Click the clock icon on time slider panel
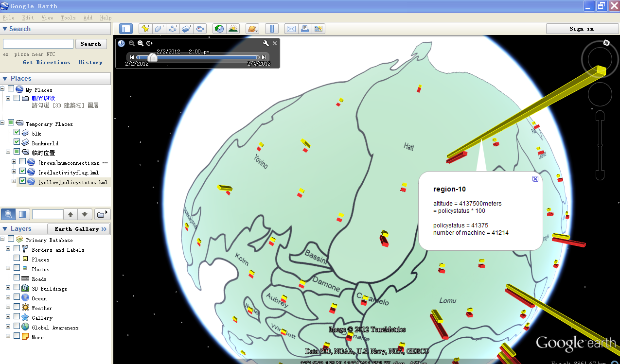Screen dimensions: 620x364 coord(121,43)
